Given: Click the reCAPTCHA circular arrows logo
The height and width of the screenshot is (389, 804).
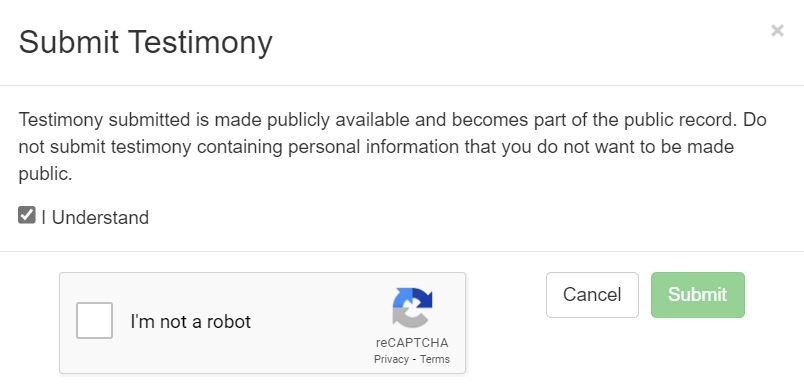Looking at the screenshot, I should [x=412, y=308].
